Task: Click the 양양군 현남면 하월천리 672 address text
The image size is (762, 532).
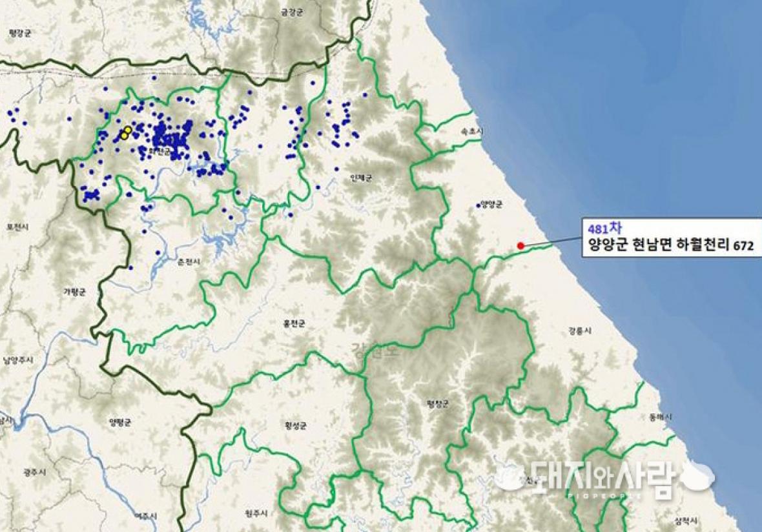Action: 671,245
